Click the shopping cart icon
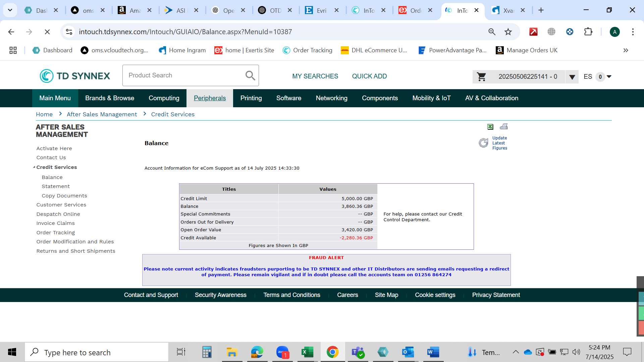 (x=481, y=77)
